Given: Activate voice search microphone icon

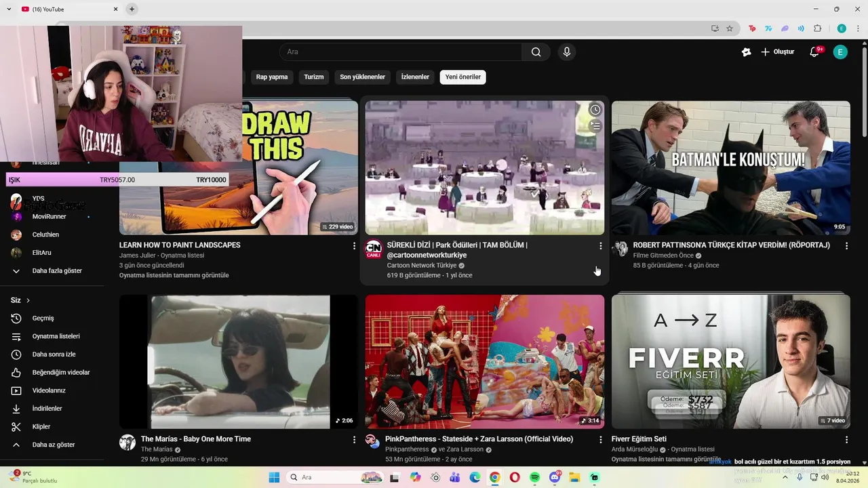Looking at the screenshot, I should (567, 52).
